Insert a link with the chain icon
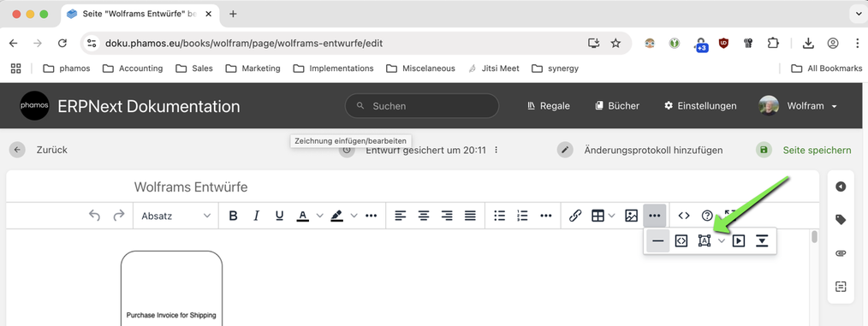Viewport: 868px width, 326px height. point(575,216)
